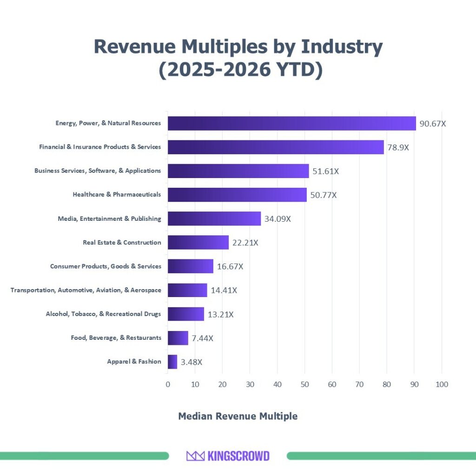Click the x-axis tick label '0'
Image resolution: width=476 pixels, height=476 pixels.
coord(168,384)
